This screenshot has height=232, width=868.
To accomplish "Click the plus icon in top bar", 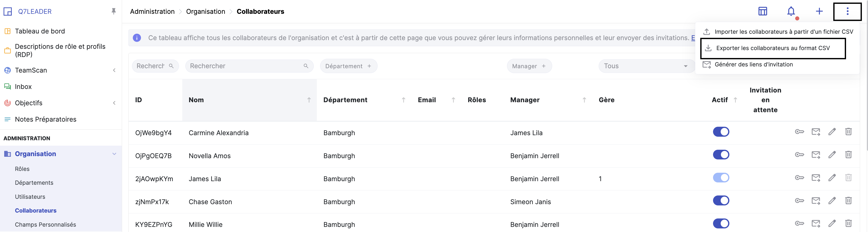I will (819, 11).
